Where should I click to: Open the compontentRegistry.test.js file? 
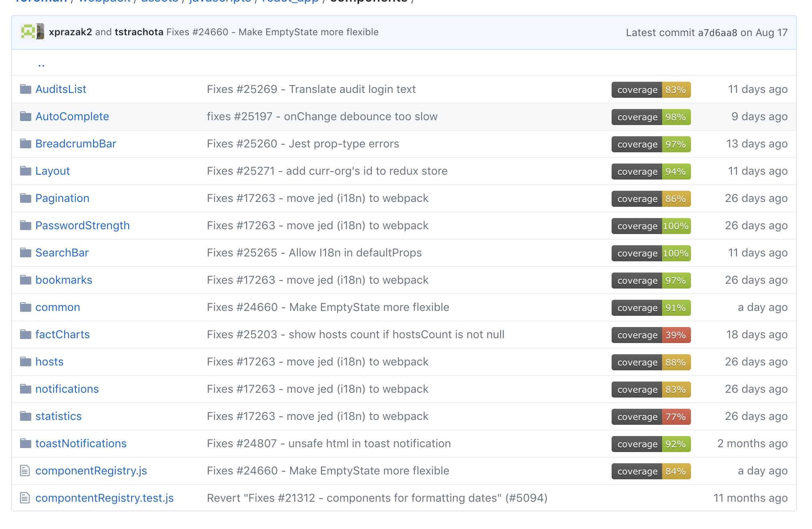(x=105, y=498)
